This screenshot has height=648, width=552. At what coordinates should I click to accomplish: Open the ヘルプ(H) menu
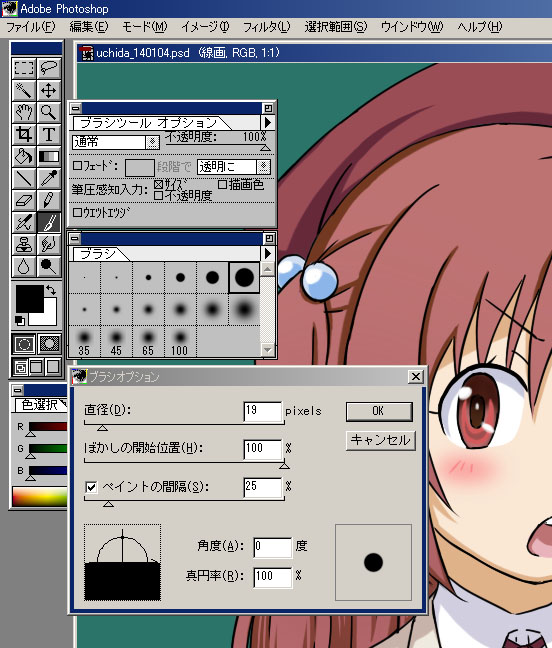tap(480, 27)
